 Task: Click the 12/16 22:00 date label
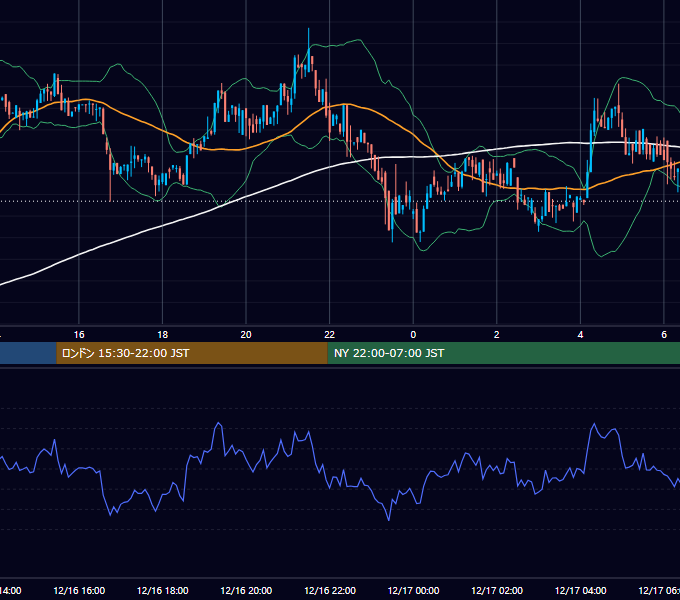[330, 590]
